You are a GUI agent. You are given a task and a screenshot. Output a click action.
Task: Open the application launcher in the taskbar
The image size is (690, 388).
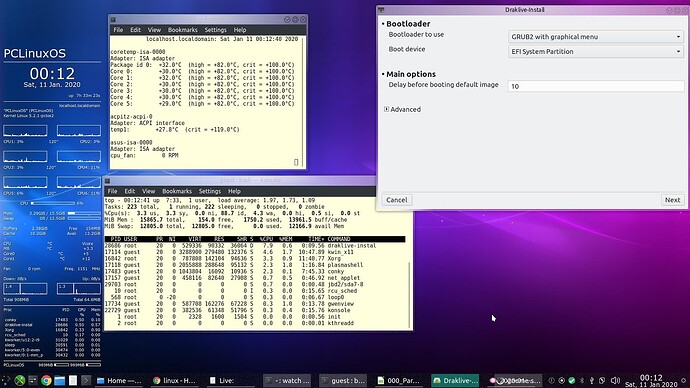(6, 380)
